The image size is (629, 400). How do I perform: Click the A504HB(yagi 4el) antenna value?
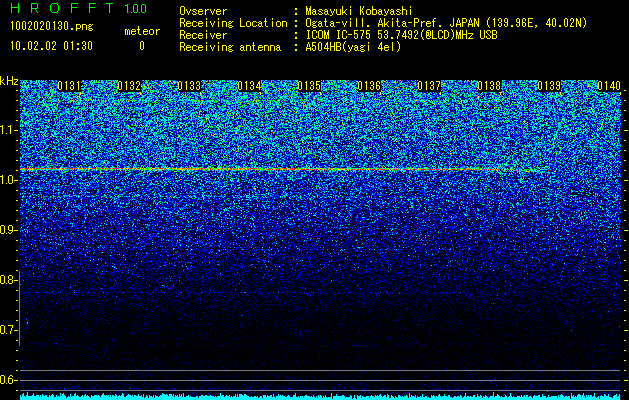[x=353, y=47]
